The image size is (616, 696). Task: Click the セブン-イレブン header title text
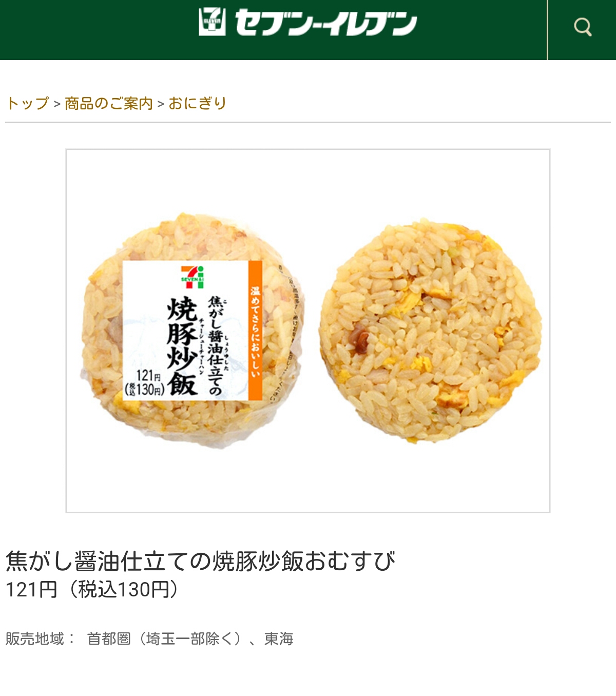pos(326,24)
